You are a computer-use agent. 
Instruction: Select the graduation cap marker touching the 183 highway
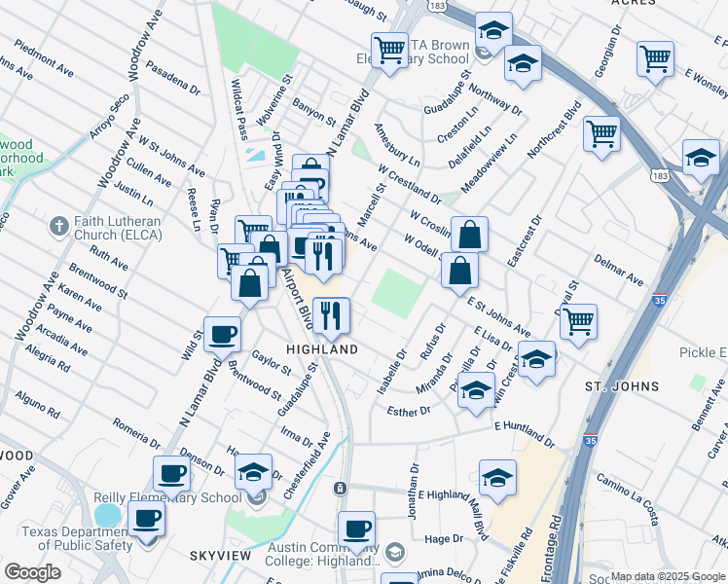pyautogui.click(x=494, y=30)
